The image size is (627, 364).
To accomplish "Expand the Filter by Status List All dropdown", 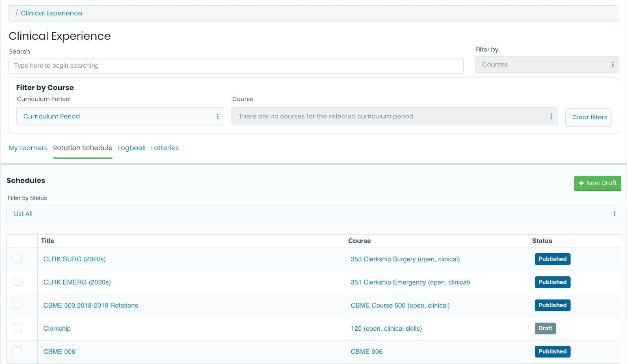I will click(313, 214).
